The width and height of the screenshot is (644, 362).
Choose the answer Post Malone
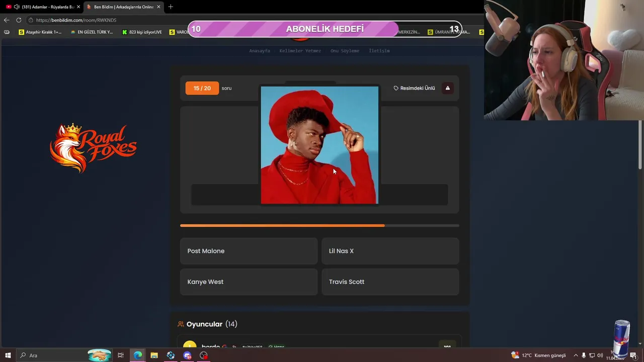tap(249, 251)
